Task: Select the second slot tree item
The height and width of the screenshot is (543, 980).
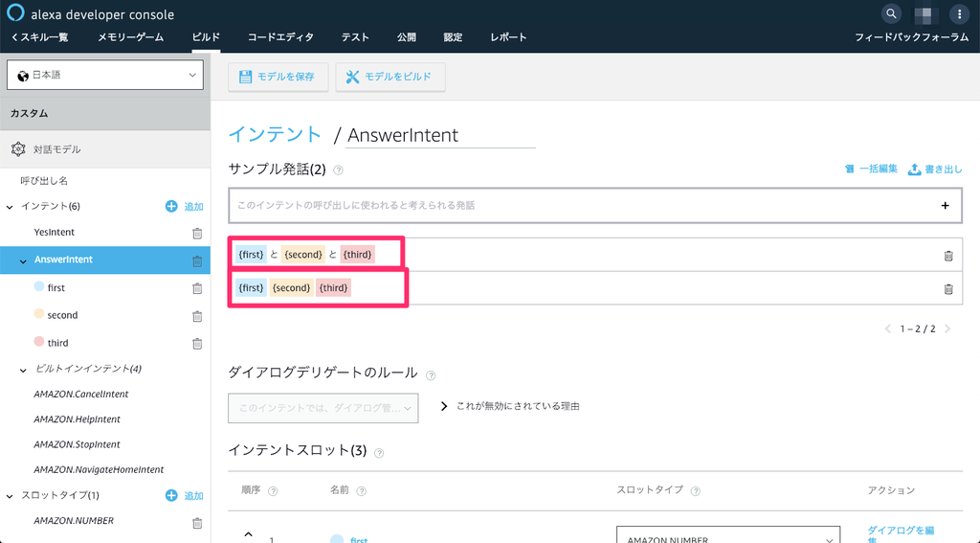Action: [x=62, y=315]
